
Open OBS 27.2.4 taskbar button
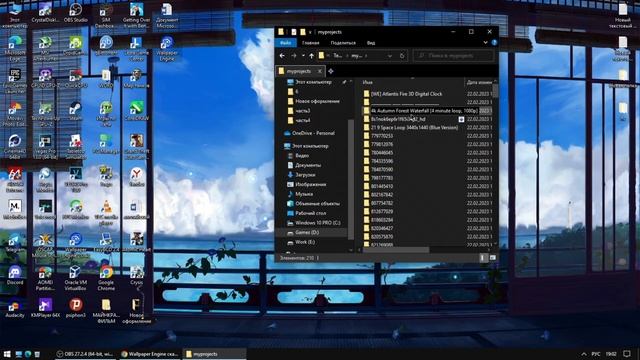[x=86, y=354]
